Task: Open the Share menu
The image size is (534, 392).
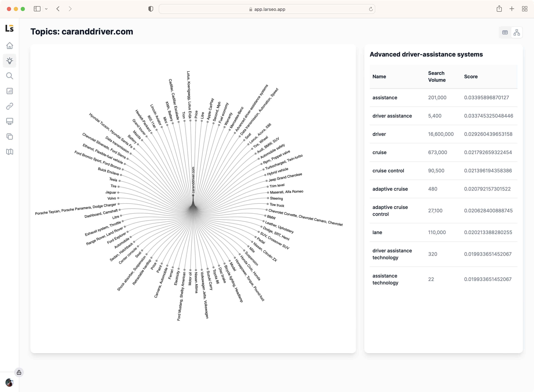Action: pyautogui.click(x=499, y=9)
